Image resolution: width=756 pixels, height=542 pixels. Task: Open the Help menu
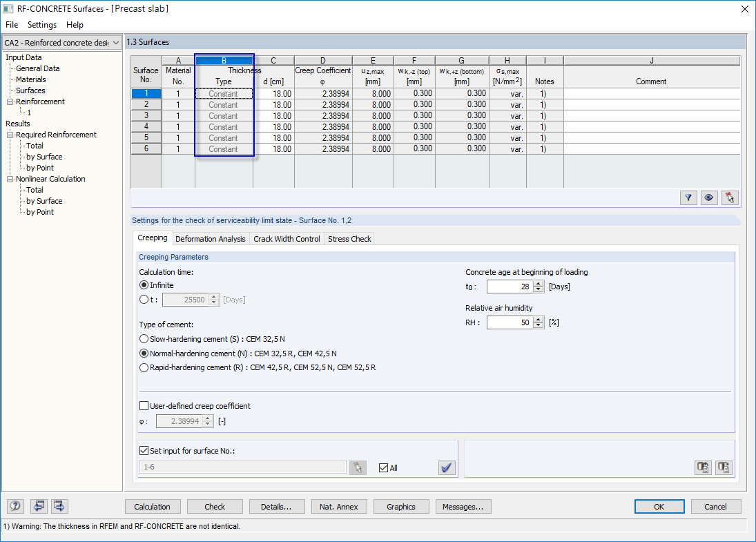click(x=75, y=25)
